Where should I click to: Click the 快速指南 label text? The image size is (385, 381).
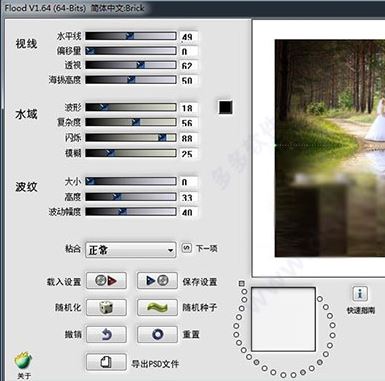[361, 310]
